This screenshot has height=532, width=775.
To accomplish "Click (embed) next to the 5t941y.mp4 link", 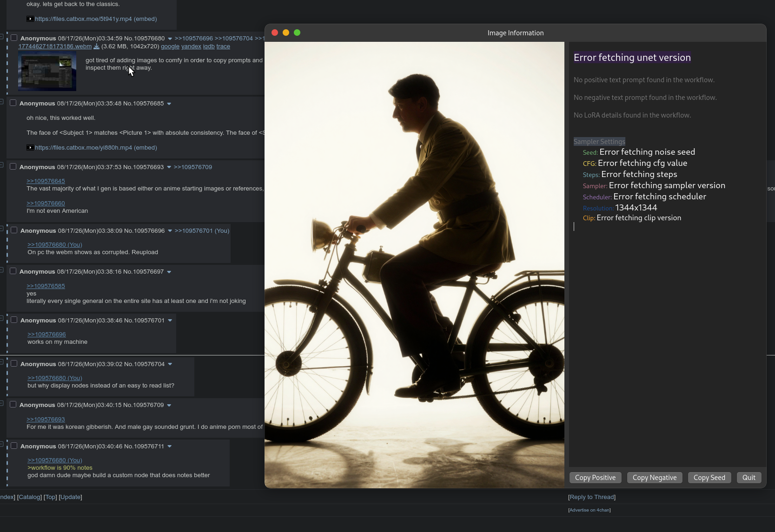I will [x=146, y=19].
